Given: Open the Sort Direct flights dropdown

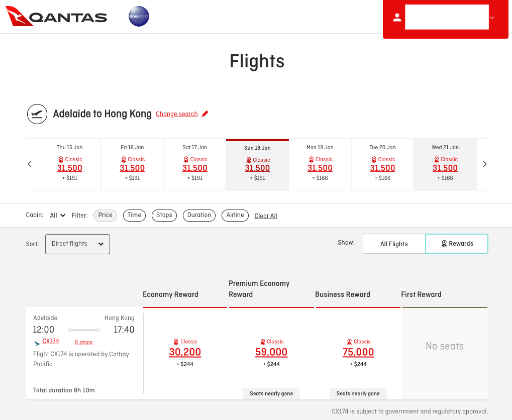Looking at the screenshot, I should [x=77, y=244].
